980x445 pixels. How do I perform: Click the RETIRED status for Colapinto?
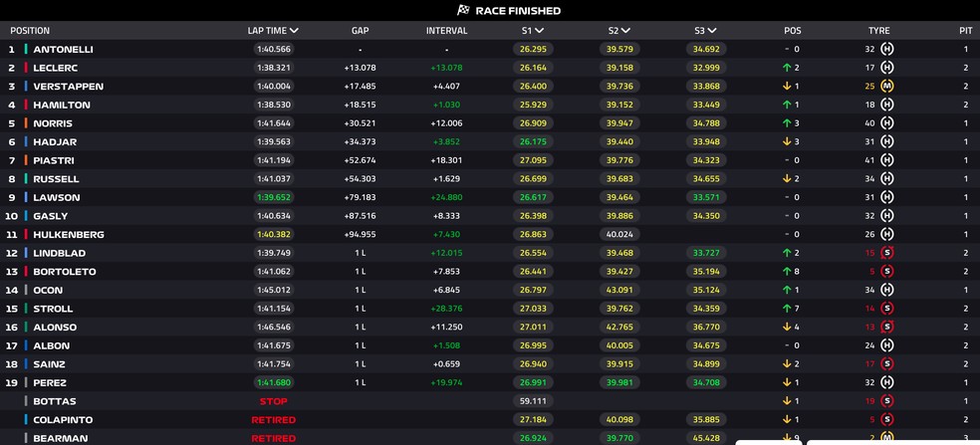click(x=274, y=419)
